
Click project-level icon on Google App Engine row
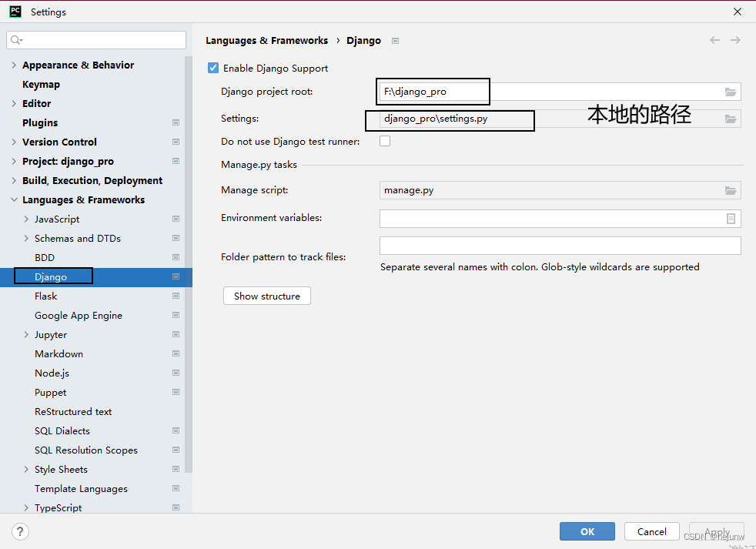coord(176,316)
